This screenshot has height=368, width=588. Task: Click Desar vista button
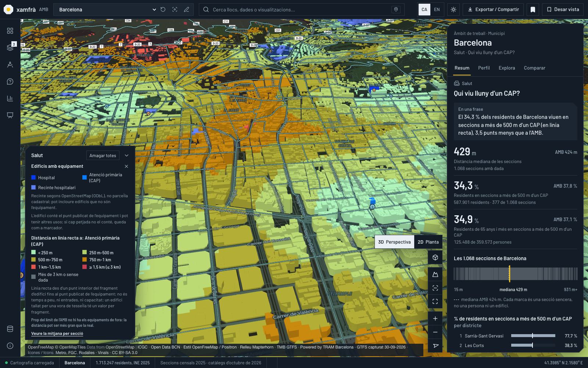tap(563, 10)
